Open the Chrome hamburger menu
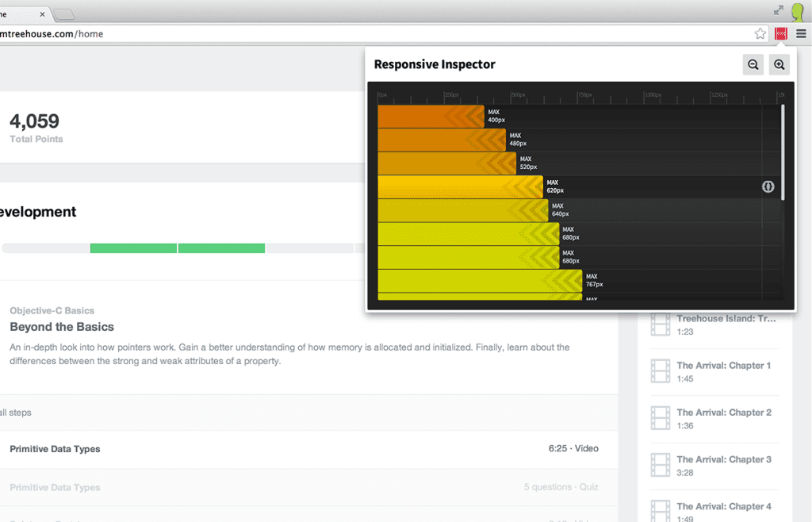This screenshot has height=522, width=812. click(x=800, y=33)
